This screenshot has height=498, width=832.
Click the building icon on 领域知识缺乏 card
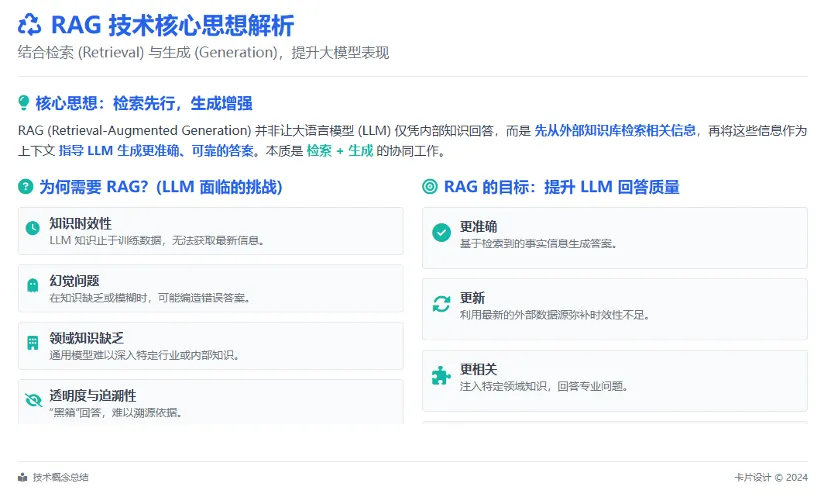[x=33, y=344]
